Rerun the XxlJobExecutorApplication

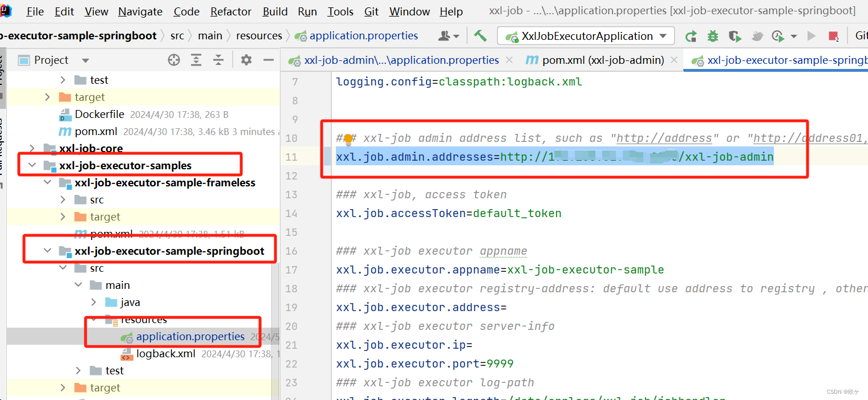pyautogui.click(x=691, y=35)
